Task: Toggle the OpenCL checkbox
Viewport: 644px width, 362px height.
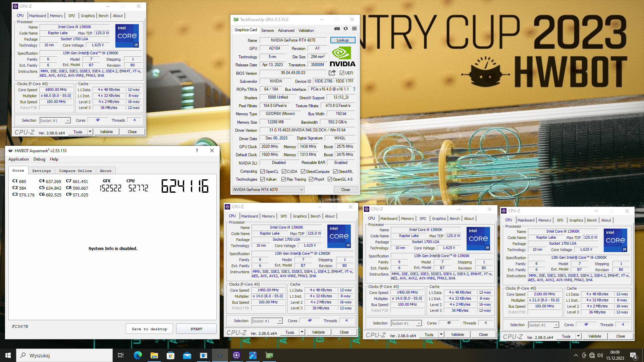Action: pos(262,171)
